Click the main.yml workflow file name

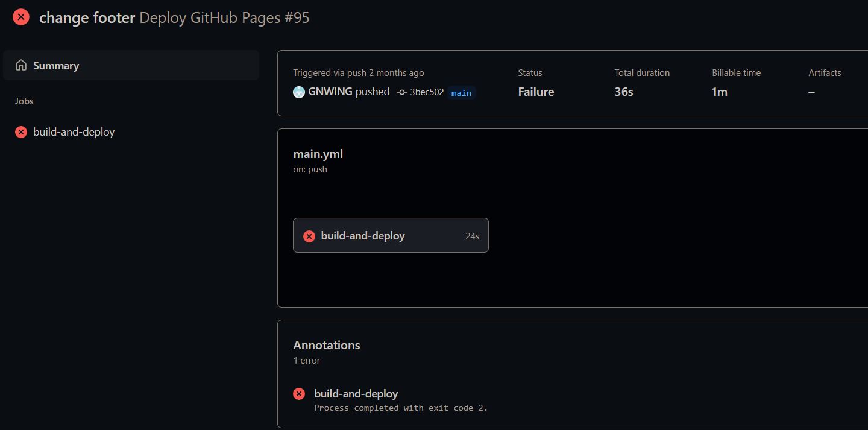318,154
